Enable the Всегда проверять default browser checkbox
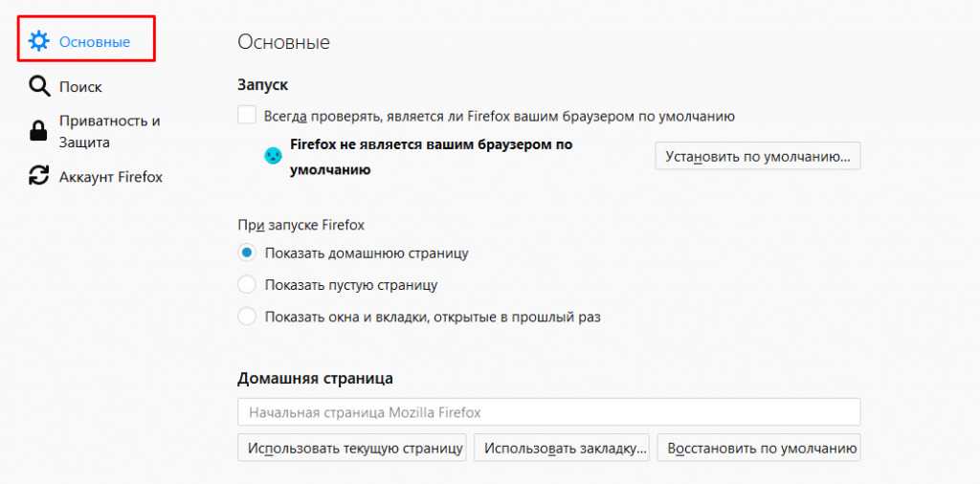 [x=247, y=116]
